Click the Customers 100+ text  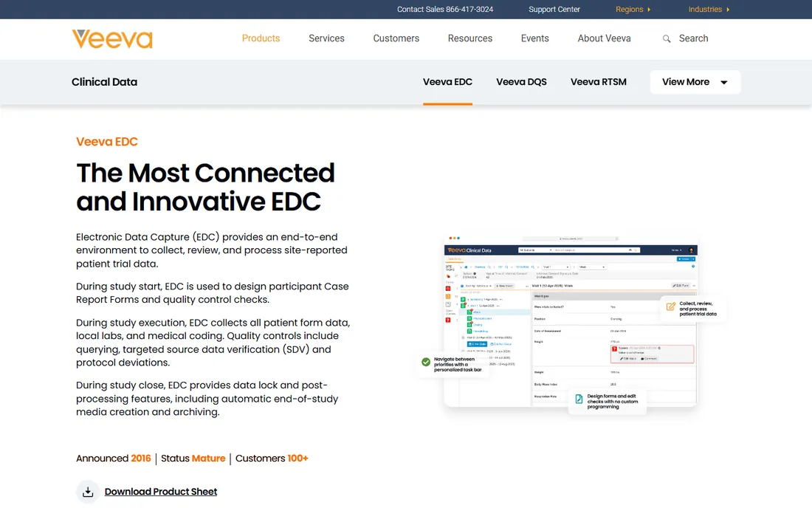(x=272, y=459)
